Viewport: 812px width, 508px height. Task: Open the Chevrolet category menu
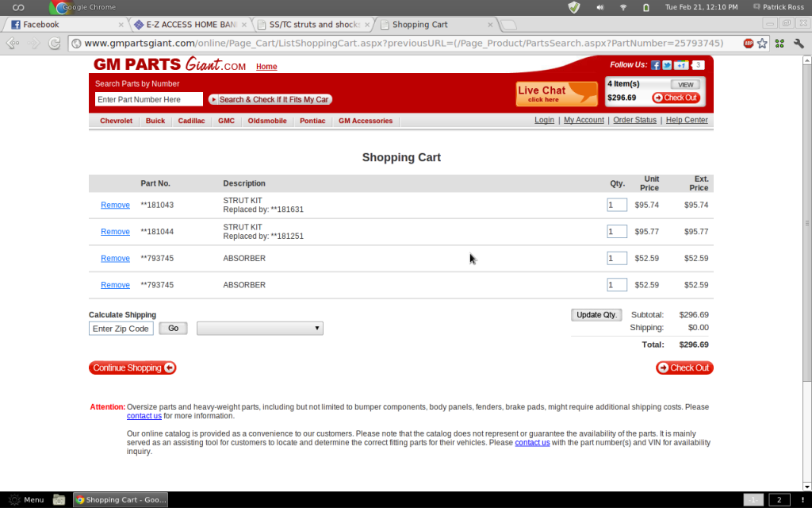(116, 121)
